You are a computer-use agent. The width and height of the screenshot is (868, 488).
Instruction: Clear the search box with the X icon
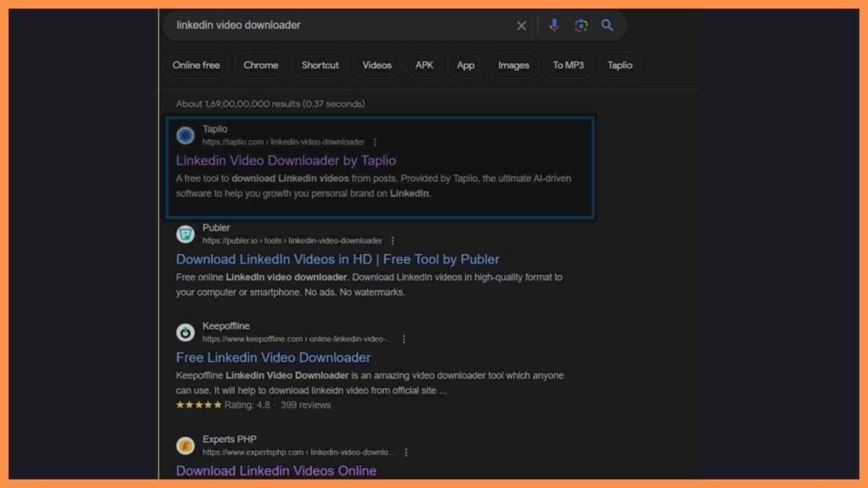click(521, 25)
